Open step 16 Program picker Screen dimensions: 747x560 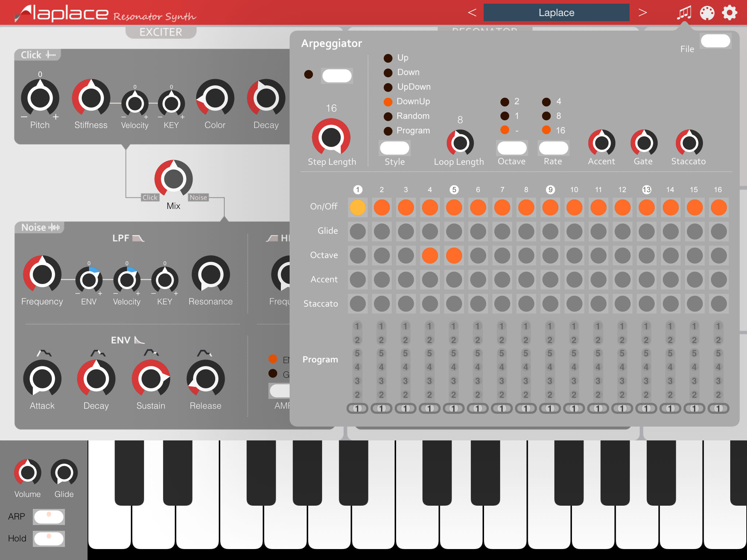pyautogui.click(x=718, y=408)
